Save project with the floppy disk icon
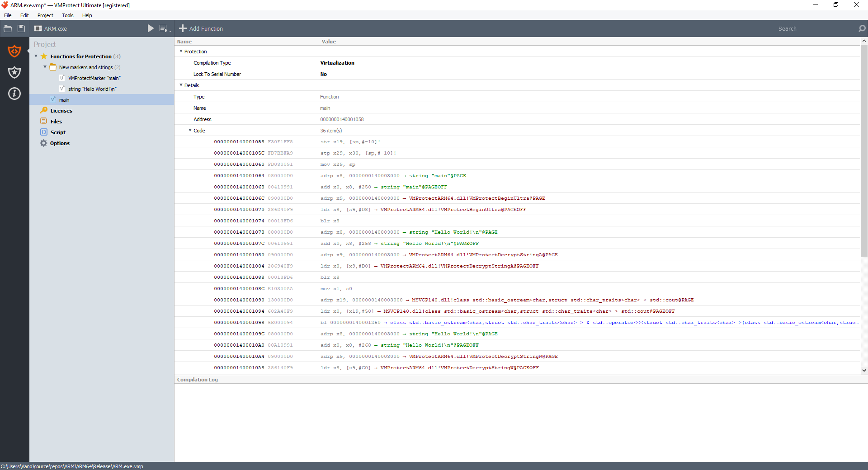Image resolution: width=868 pixels, height=470 pixels. coord(21,28)
